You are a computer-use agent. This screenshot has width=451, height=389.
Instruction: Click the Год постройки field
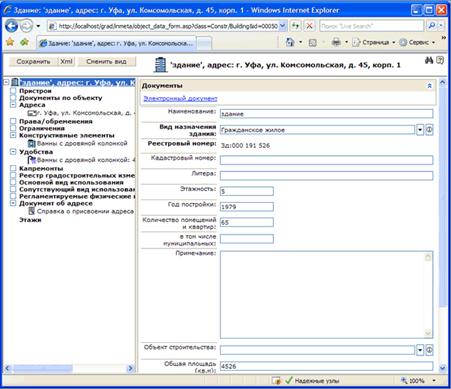(x=247, y=207)
